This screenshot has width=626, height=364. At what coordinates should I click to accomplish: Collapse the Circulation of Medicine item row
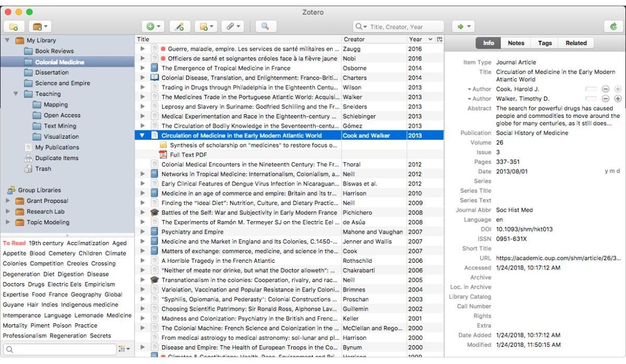[143, 136]
